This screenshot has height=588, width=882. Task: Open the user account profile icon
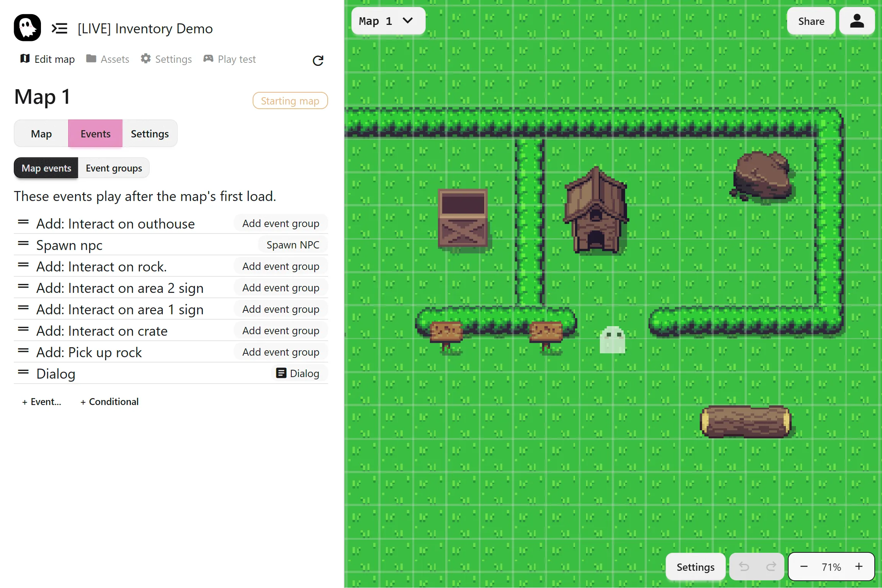857,21
